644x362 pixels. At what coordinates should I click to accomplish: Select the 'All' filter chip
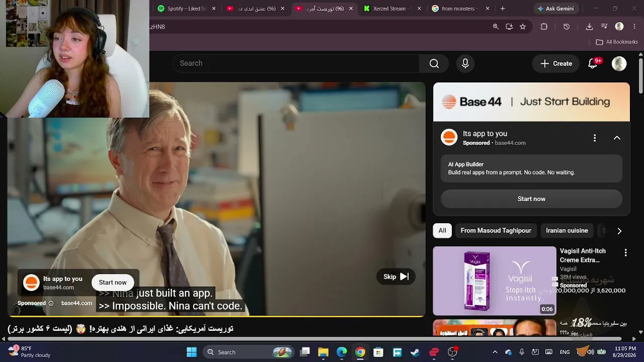(442, 231)
